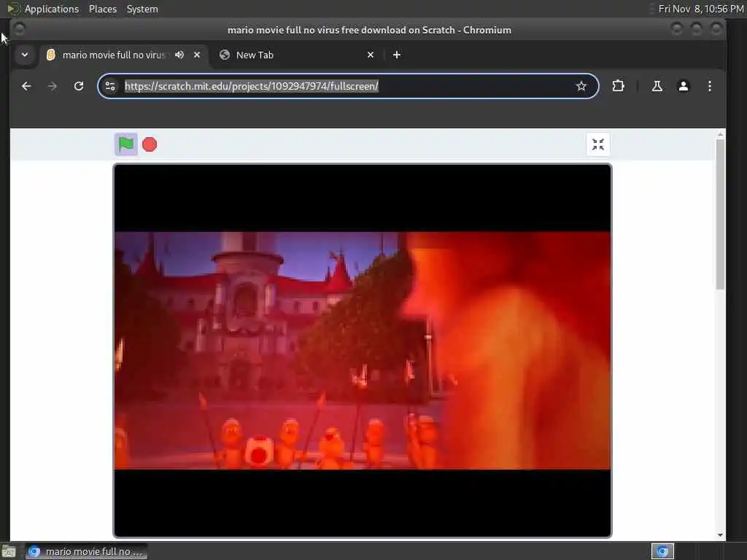Image resolution: width=747 pixels, height=560 pixels.
Task: Click the workspace switcher Chromium icon
Action: pos(662,551)
